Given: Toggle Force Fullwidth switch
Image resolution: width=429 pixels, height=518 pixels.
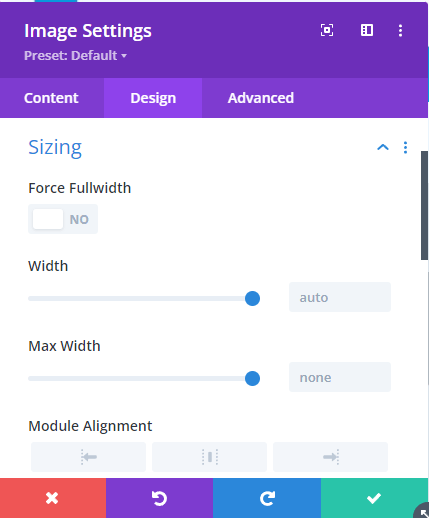Looking at the screenshot, I should point(63,219).
